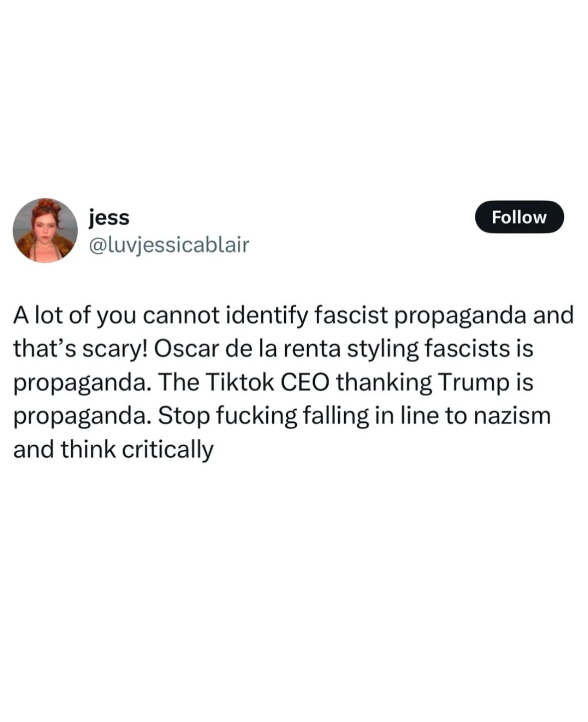This screenshot has width=588, height=722.
Task: Click the word "thanking" in the tweet
Action: [x=384, y=382]
